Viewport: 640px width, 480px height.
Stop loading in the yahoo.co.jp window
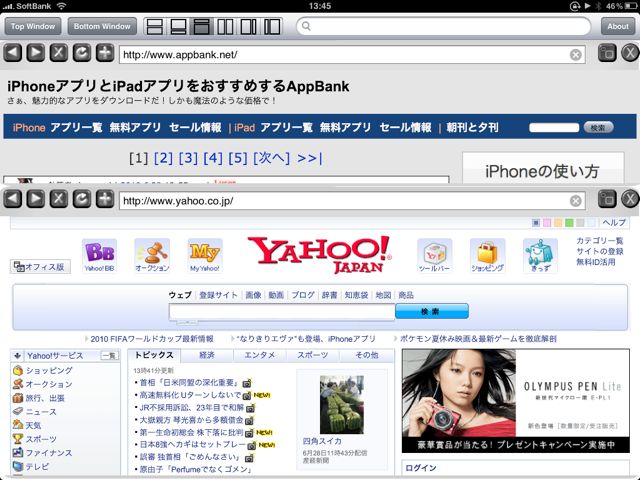[59, 199]
